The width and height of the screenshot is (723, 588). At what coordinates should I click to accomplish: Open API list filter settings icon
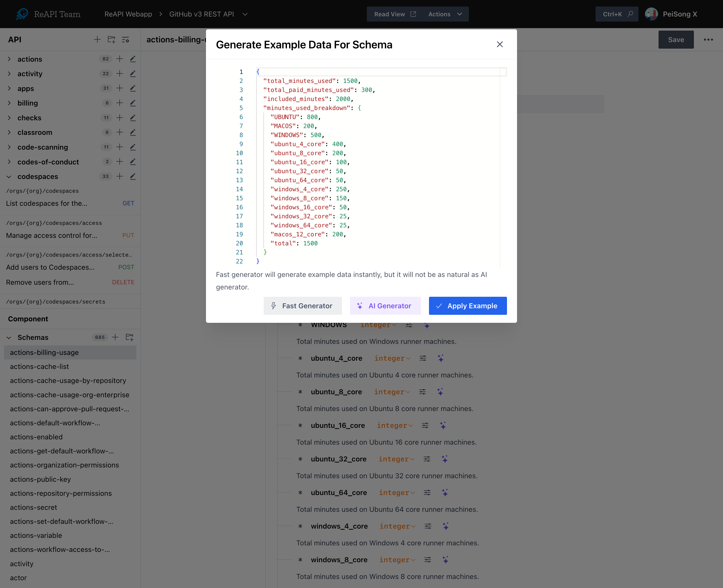[x=125, y=40]
